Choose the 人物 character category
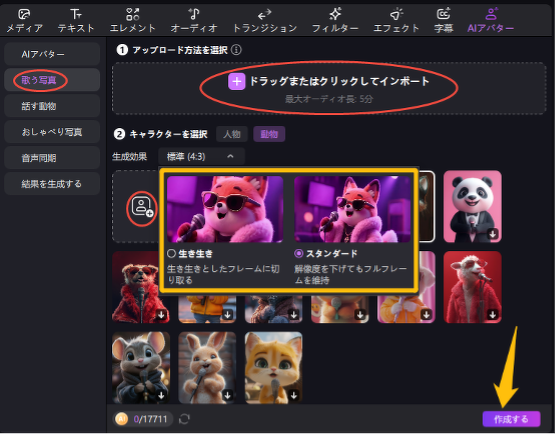Screen dimensions: 556x434 pyautogui.click(x=232, y=134)
